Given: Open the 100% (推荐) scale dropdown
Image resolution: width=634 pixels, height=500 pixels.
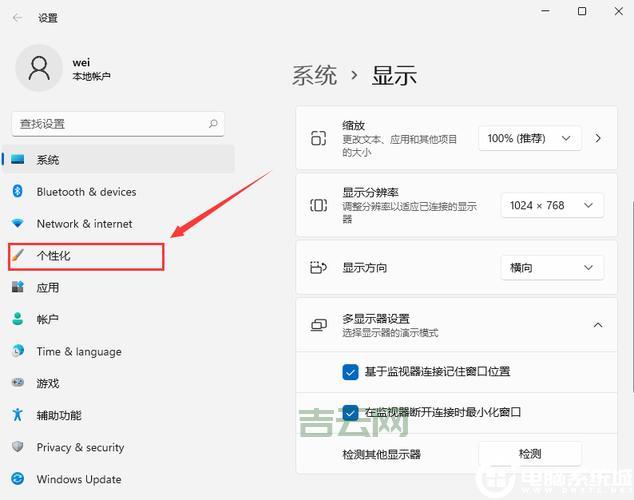Looking at the screenshot, I should pyautogui.click(x=530, y=139).
